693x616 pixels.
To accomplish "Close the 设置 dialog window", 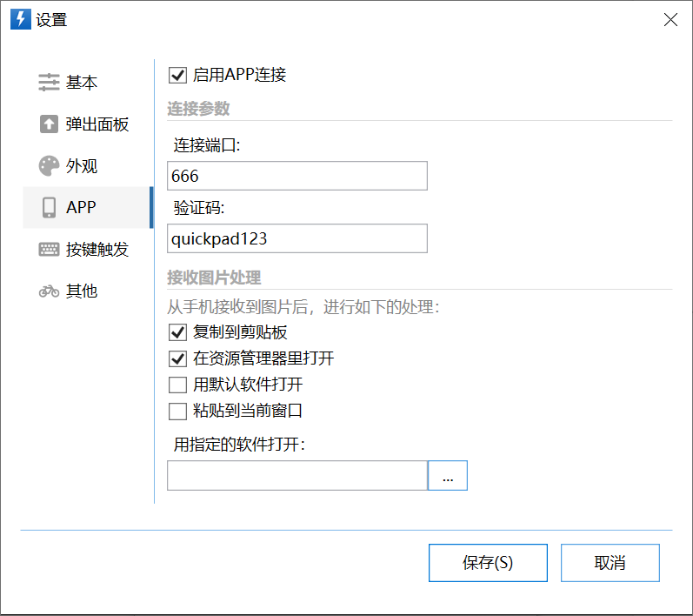I will point(670,20).
